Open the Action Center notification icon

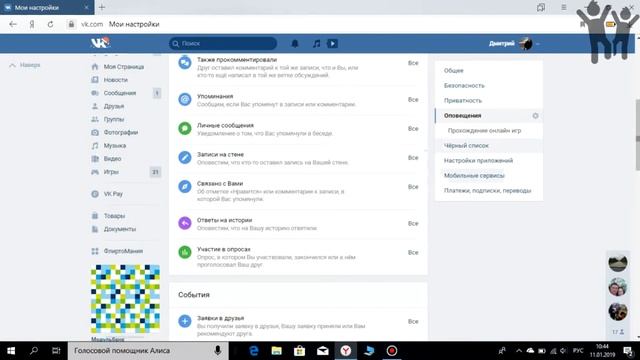[628, 351]
